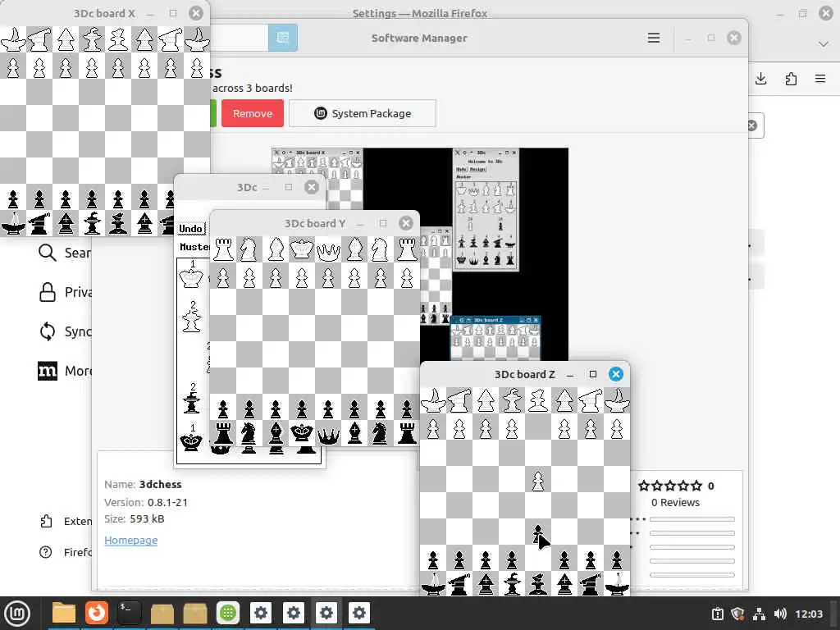Open Firefox extensions toolbar icon
This screenshot has width=840, height=630.
tap(791, 80)
